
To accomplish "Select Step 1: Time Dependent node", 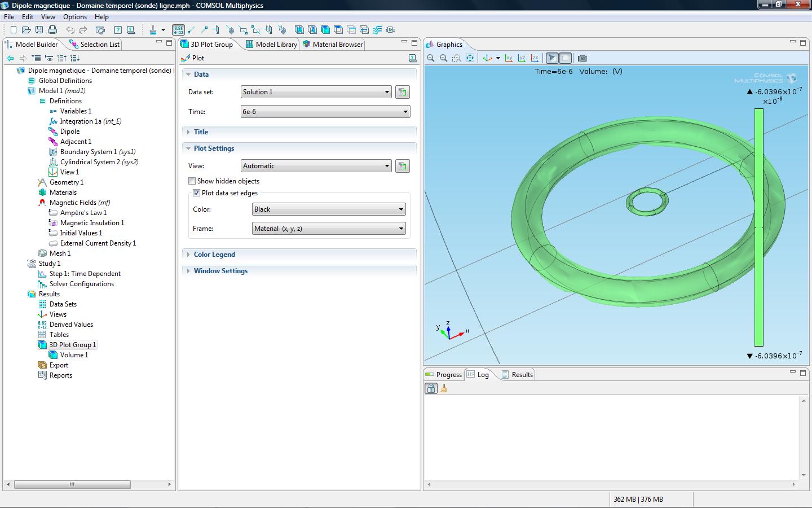I will coord(85,274).
